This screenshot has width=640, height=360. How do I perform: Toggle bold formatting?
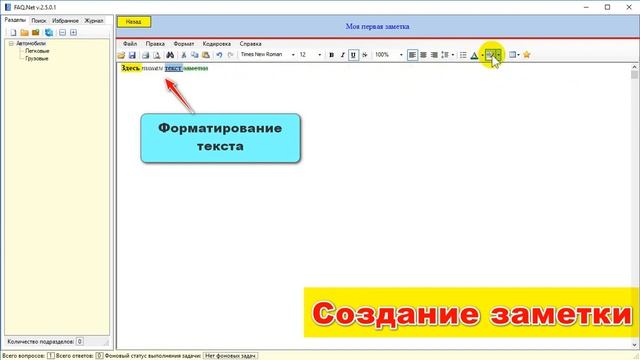331,55
